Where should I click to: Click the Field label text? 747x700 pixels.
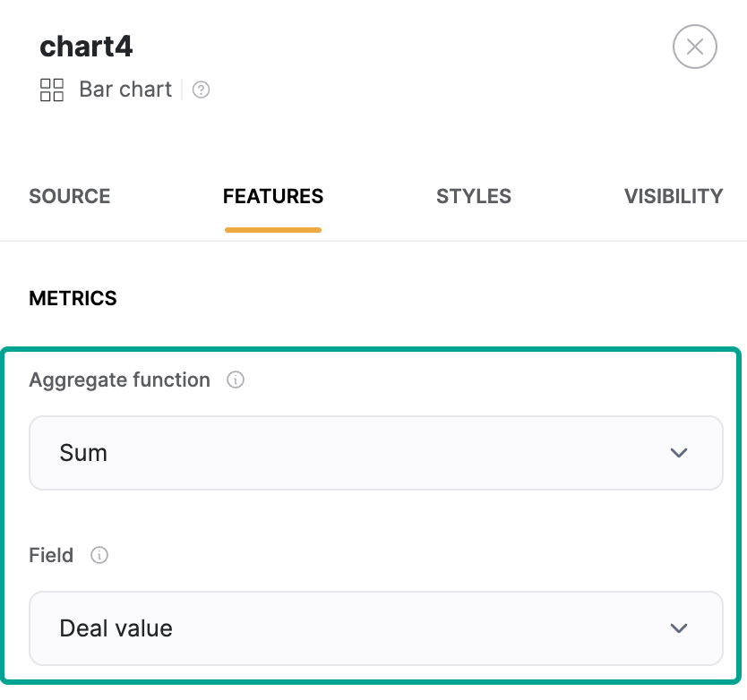(x=51, y=556)
